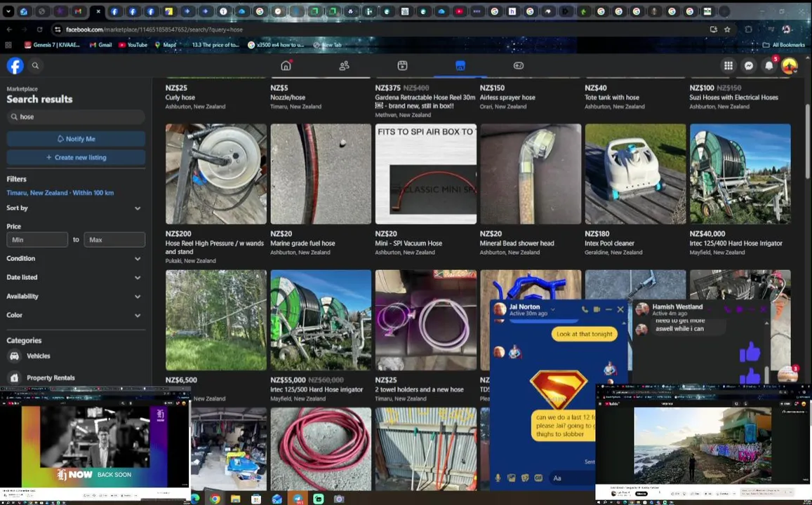
Task: Click the Min price field
Action: [37, 240]
